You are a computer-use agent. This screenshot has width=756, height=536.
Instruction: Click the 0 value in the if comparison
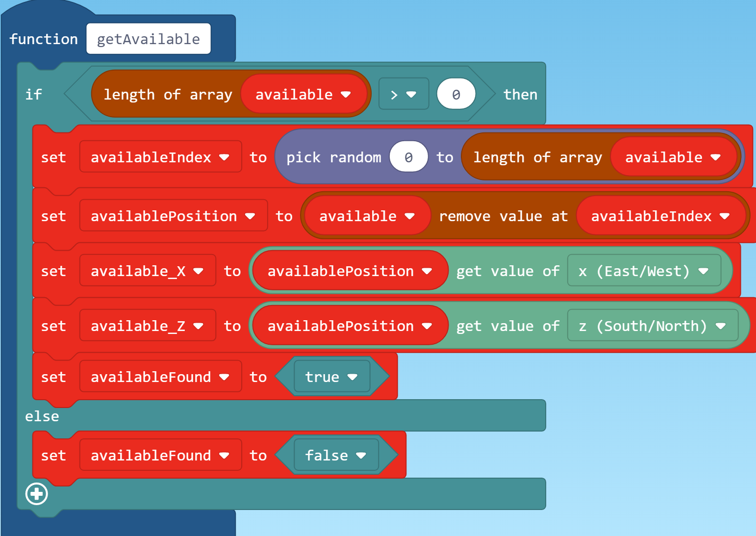[456, 94]
